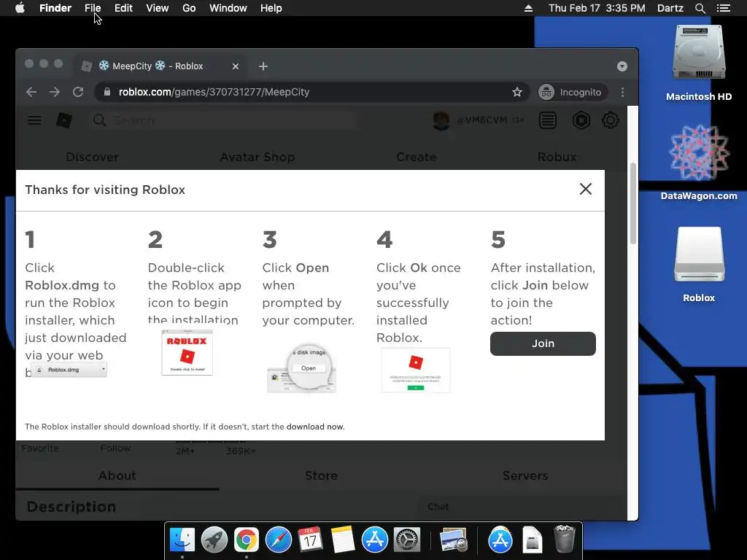Viewport: 747px width, 560px height.
Task: Open the View menu
Action: point(158,8)
